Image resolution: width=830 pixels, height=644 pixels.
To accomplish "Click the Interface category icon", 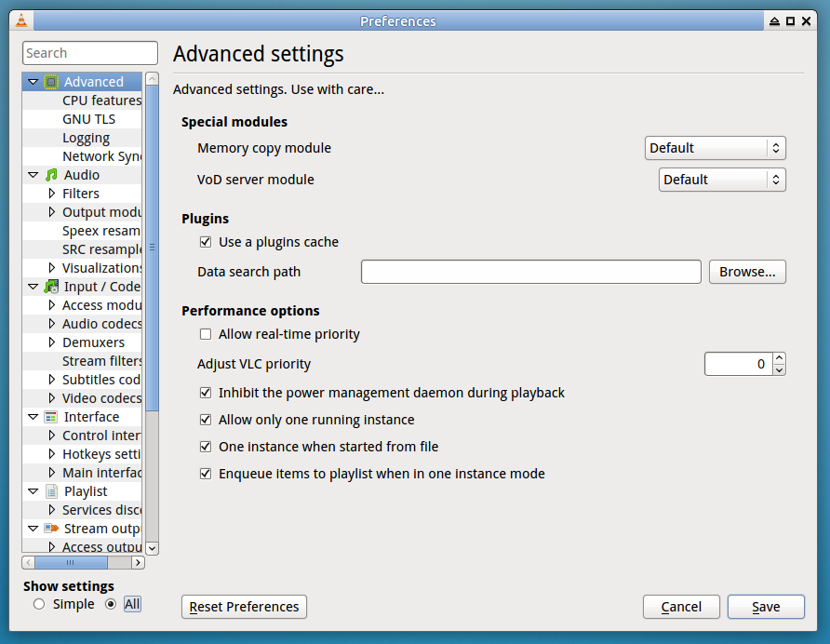I will pyautogui.click(x=51, y=417).
